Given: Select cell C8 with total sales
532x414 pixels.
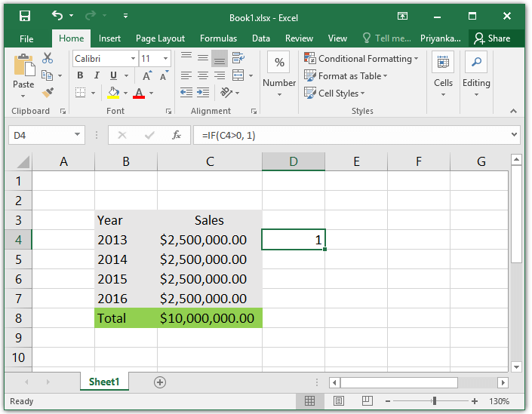Looking at the screenshot, I should pos(210,318).
